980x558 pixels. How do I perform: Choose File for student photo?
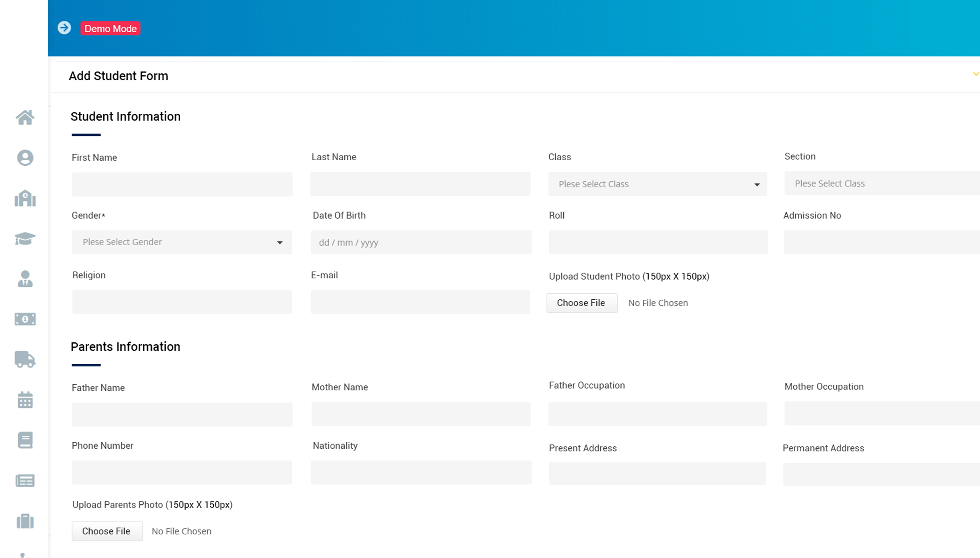582,303
